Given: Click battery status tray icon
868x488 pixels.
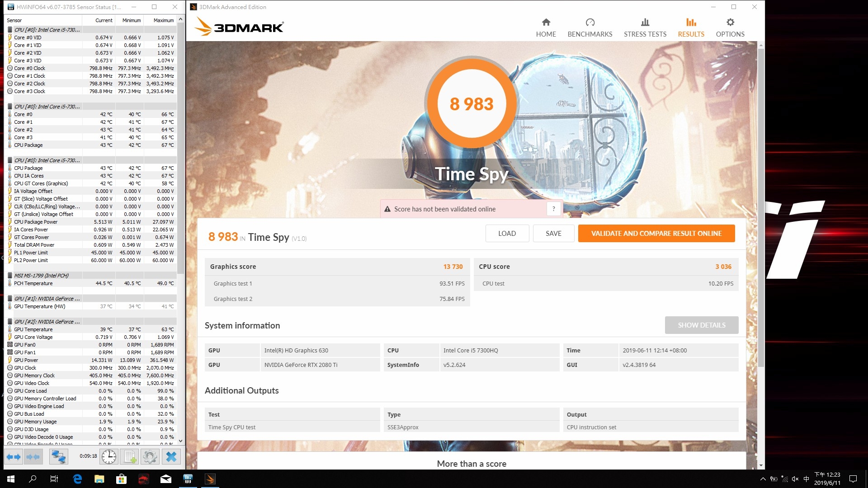Looking at the screenshot, I should pyautogui.click(x=774, y=479).
